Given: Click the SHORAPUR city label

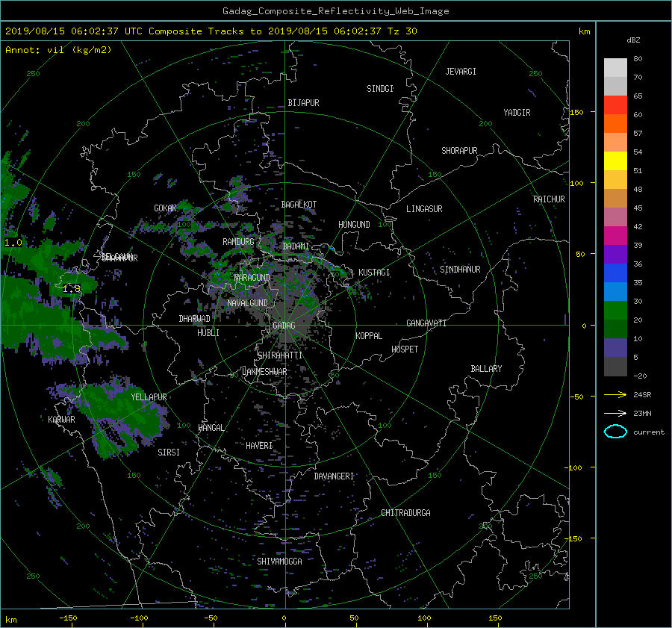Looking at the screenshot, I should click(459, 150).
